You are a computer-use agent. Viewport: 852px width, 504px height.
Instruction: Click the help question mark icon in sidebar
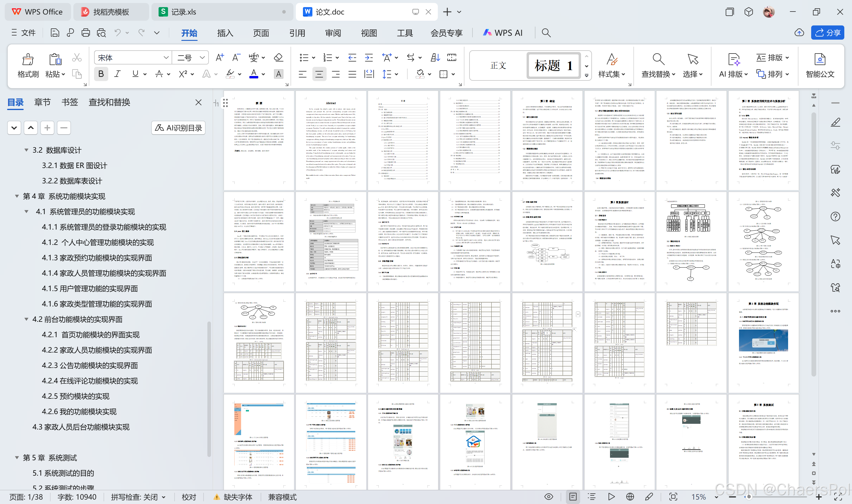click(835, 216)
